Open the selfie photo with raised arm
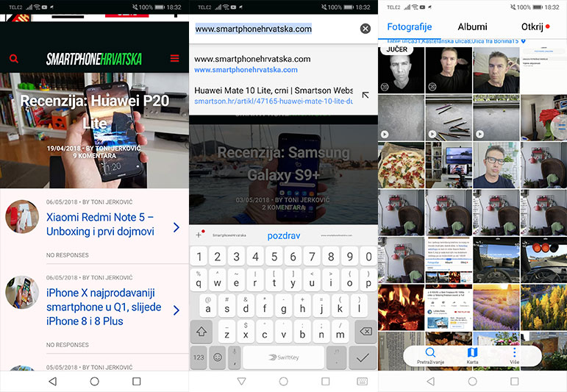This screenshot has width=567, height=392. pos(496,70)
